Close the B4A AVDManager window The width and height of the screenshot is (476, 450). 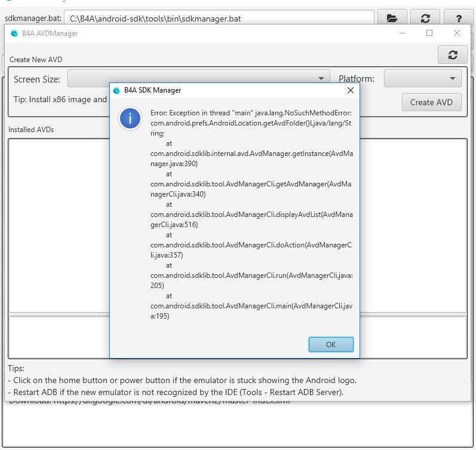[x=456, y=33]
